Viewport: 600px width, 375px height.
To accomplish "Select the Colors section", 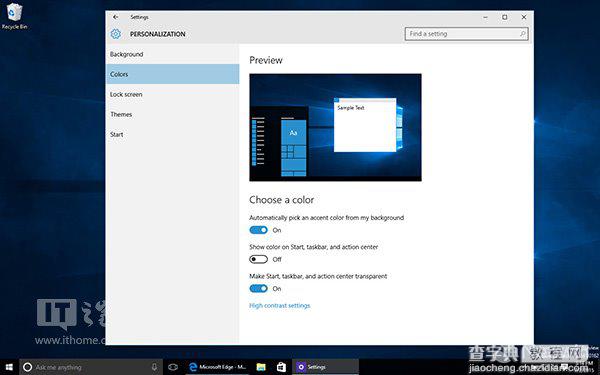I will click(x=173, y=74).
